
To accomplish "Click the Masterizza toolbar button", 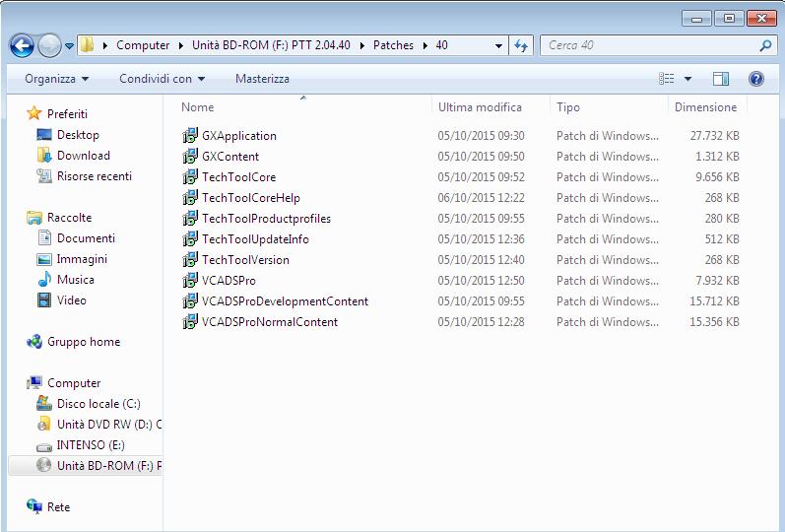I will coord(262,79).
